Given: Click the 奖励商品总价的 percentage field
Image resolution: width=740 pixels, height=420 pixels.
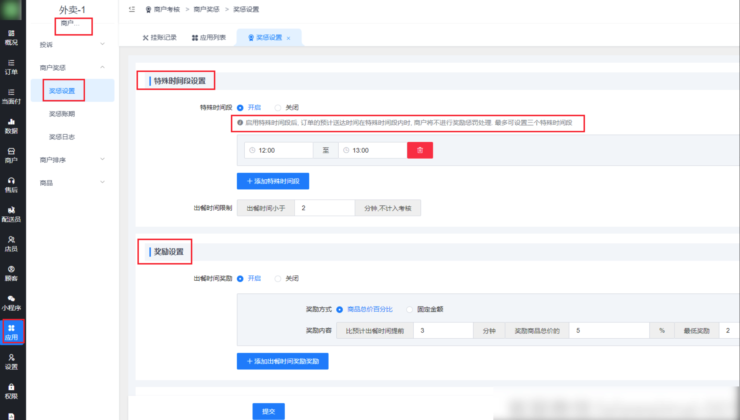Looking at the screenshot, I should click(609, 331).
